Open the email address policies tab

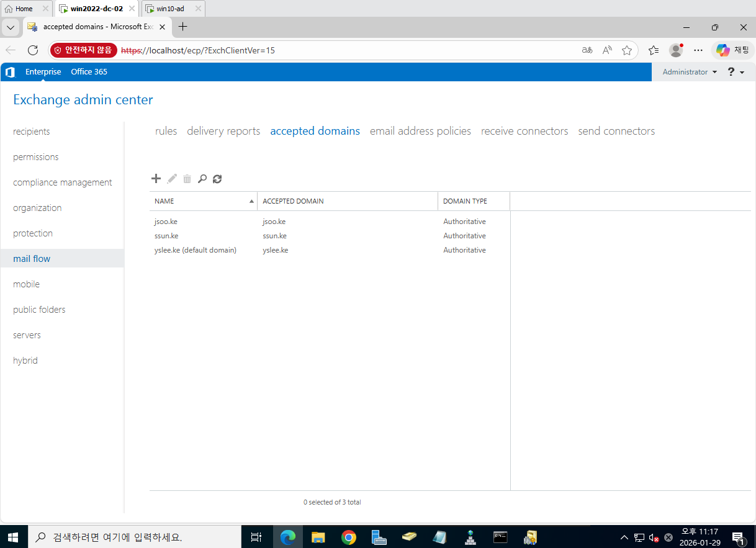point(420,131)
